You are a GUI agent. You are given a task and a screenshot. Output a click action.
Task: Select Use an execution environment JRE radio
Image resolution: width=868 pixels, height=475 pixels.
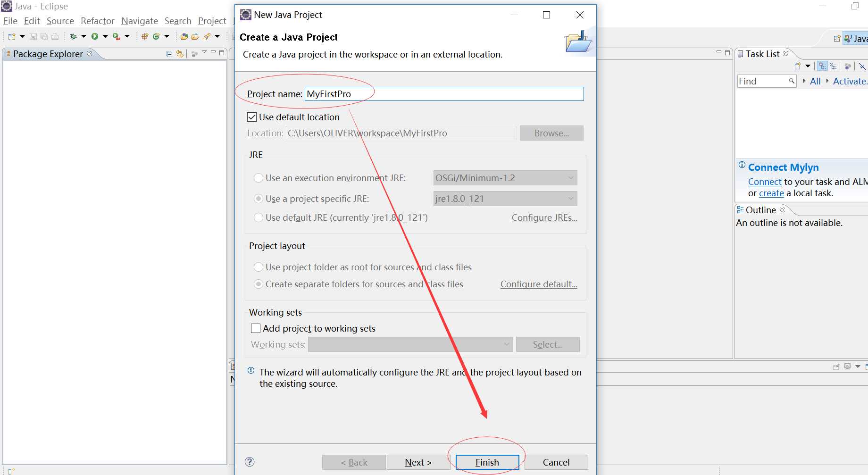click(x=259, y=178)
